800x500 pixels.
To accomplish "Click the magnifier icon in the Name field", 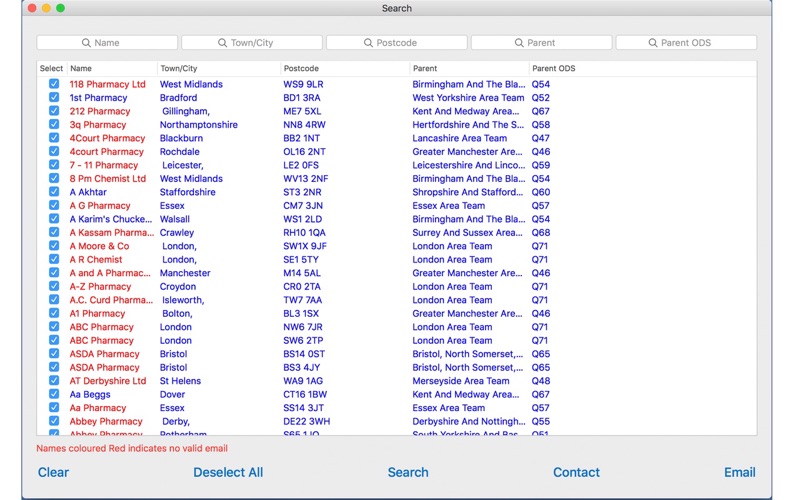I will [86, 43].
